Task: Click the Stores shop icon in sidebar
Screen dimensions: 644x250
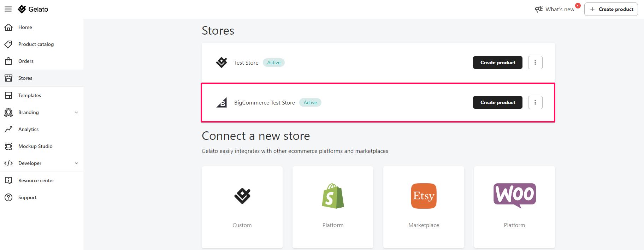Action: tap(8, 78)
